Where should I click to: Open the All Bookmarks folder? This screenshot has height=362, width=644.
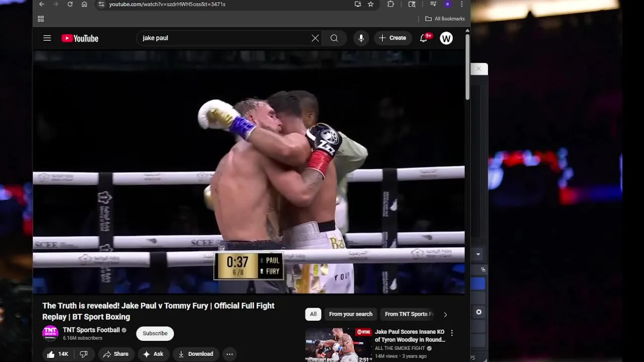pyautogui.click(x=445, y=19)
